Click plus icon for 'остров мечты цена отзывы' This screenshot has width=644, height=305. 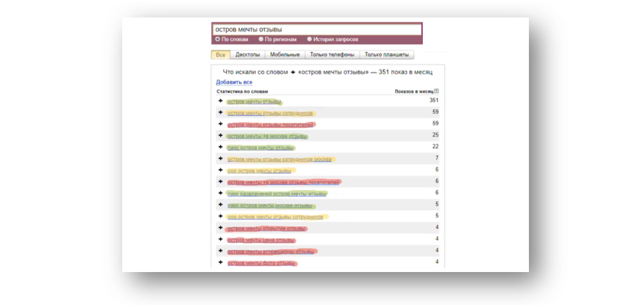click(x=220, y=239)
